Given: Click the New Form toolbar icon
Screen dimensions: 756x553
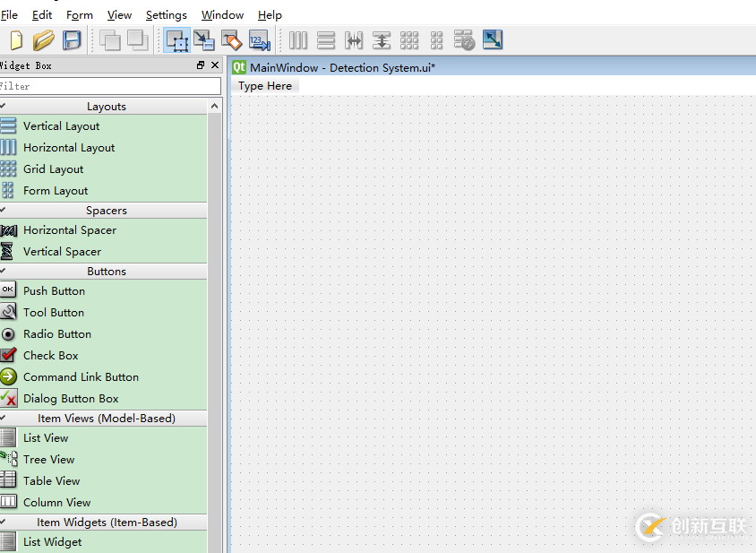Looking at the screenshot, I should point(16,40).
